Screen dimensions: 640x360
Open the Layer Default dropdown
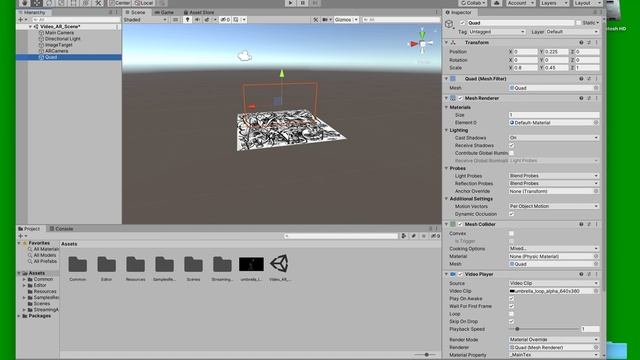coord(572,32)
